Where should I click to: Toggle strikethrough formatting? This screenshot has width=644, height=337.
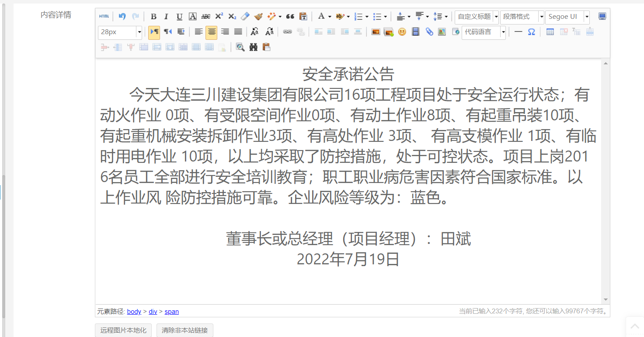[206, 17]
